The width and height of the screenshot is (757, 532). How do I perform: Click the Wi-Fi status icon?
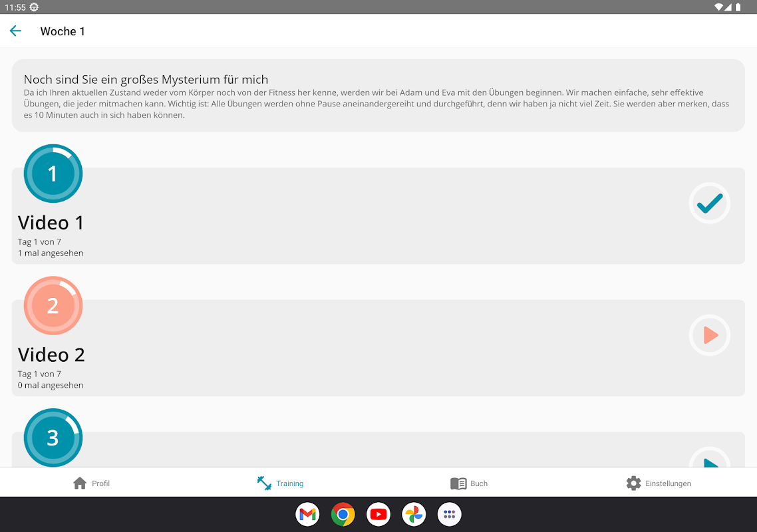[718, 7]
